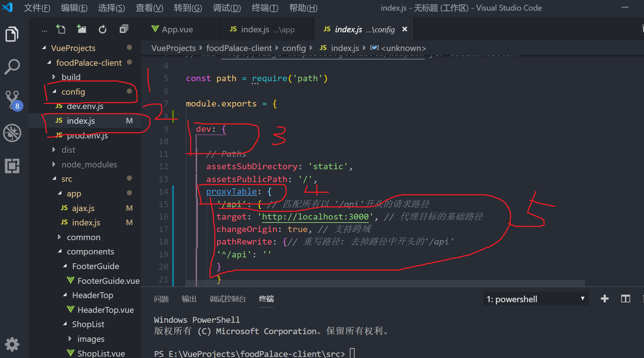This screenshot has height=358, width=644.
Task: Click line number 14 in the gutter
Action: 163,192
